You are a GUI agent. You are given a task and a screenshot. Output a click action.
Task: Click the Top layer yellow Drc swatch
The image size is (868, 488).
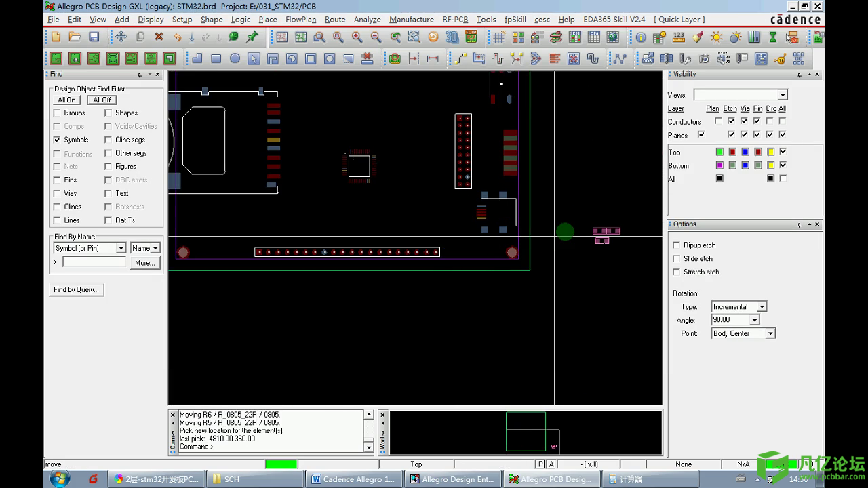[x=771, y=151]
